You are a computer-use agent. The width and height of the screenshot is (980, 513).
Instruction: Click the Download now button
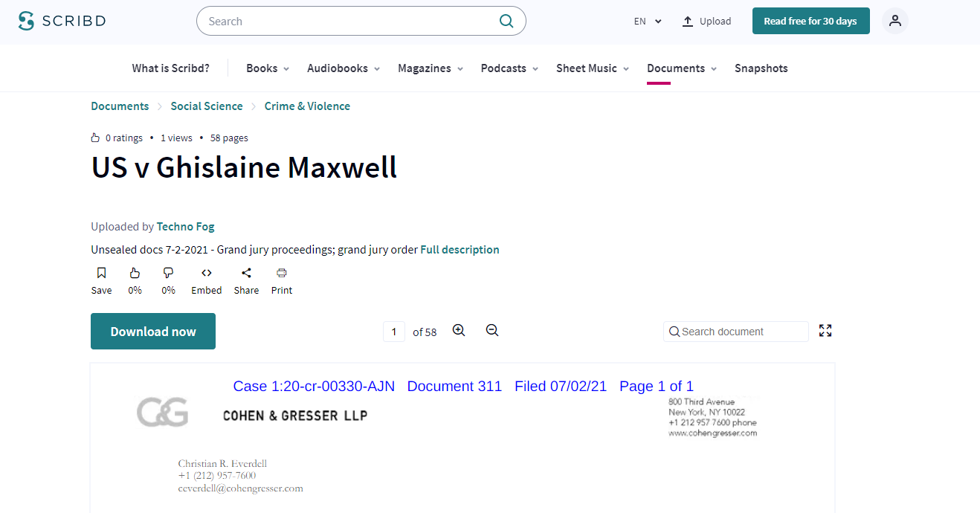tap(153, 331)
